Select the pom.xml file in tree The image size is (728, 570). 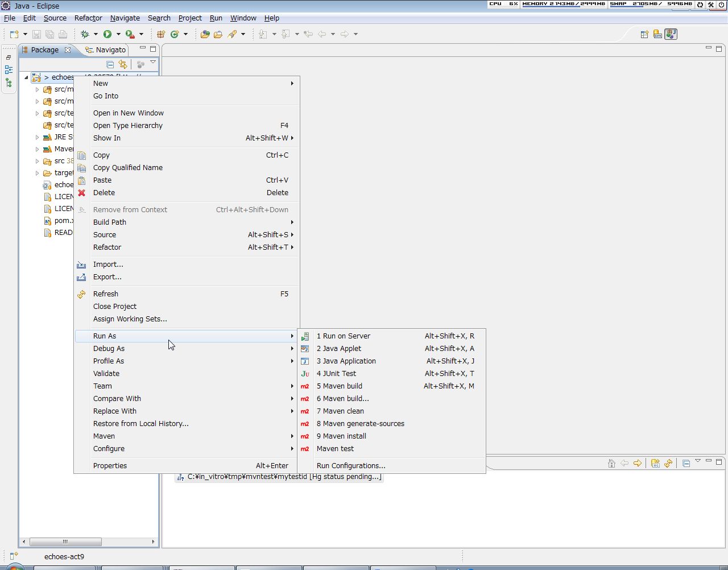[59, 221]
